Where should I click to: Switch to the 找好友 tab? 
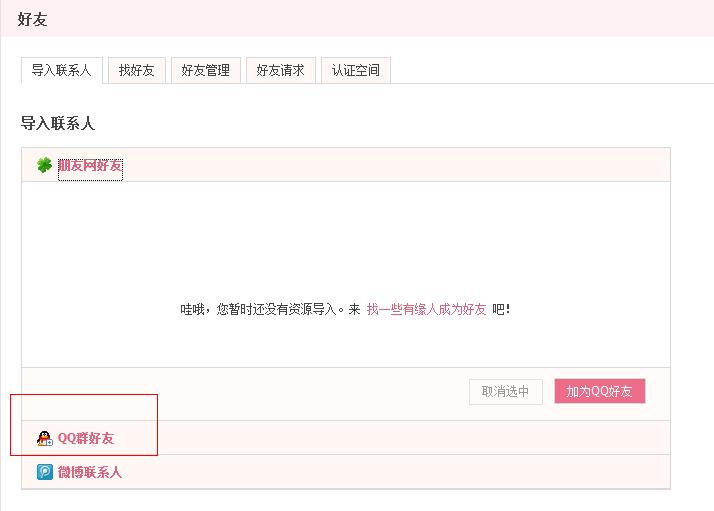coord(137,71)
